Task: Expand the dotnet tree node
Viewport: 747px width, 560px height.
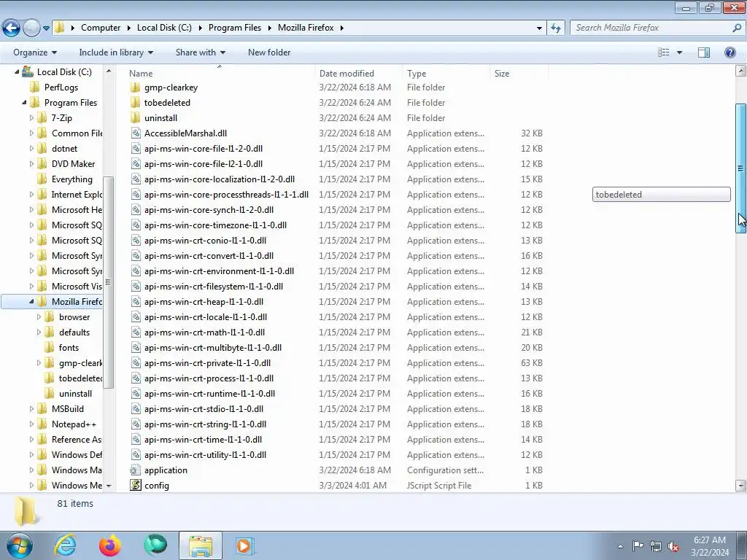Action: 31,149
